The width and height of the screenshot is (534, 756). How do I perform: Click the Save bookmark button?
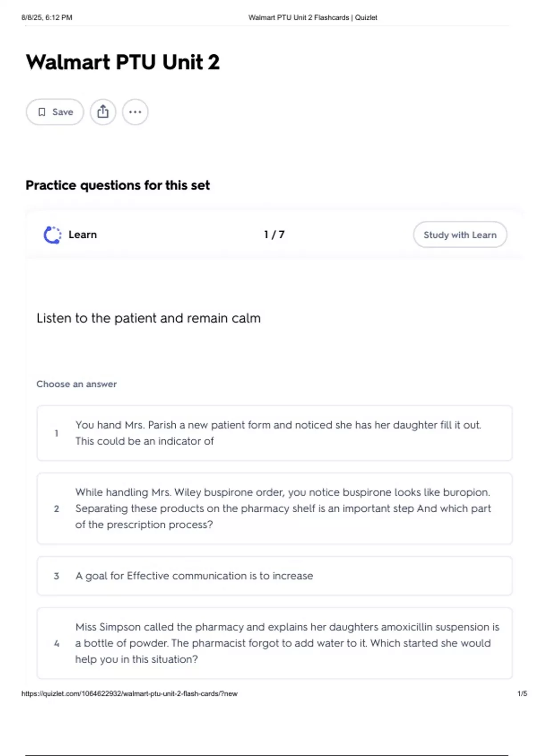pyautogui.click(x=55, y=112)
